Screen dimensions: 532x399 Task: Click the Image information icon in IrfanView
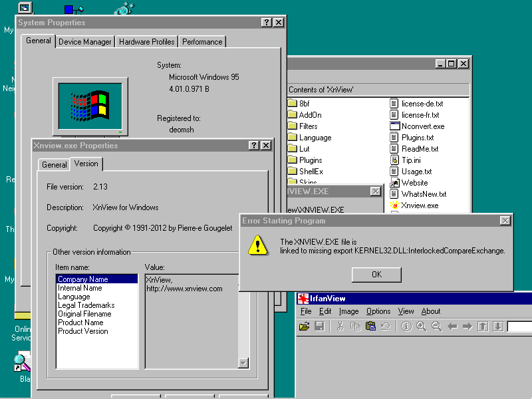click(x=406, y=327)
